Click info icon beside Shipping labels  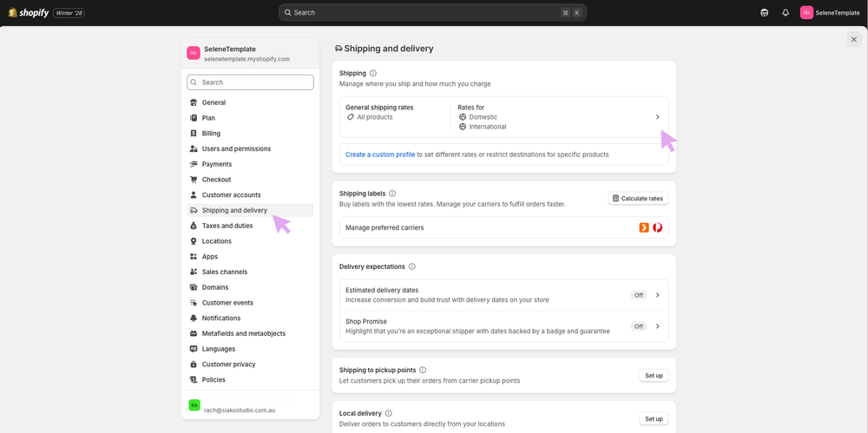coord(392,194)
